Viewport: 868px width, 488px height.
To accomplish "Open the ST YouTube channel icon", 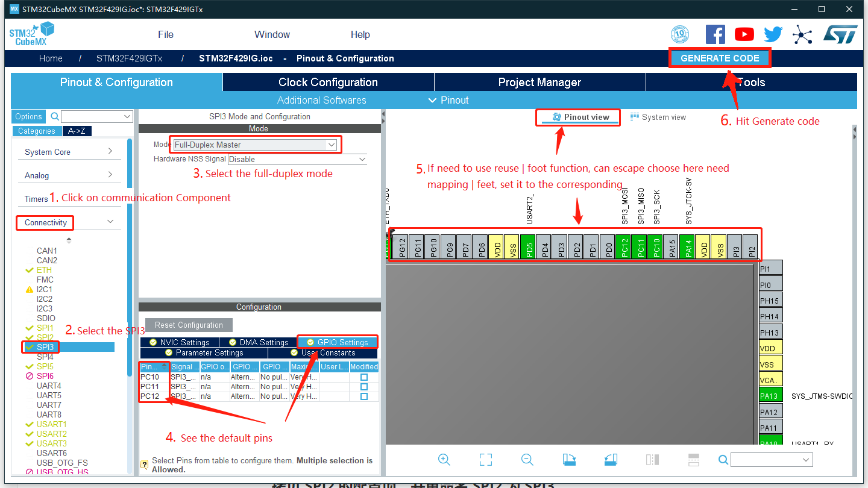I will point(744,34).
